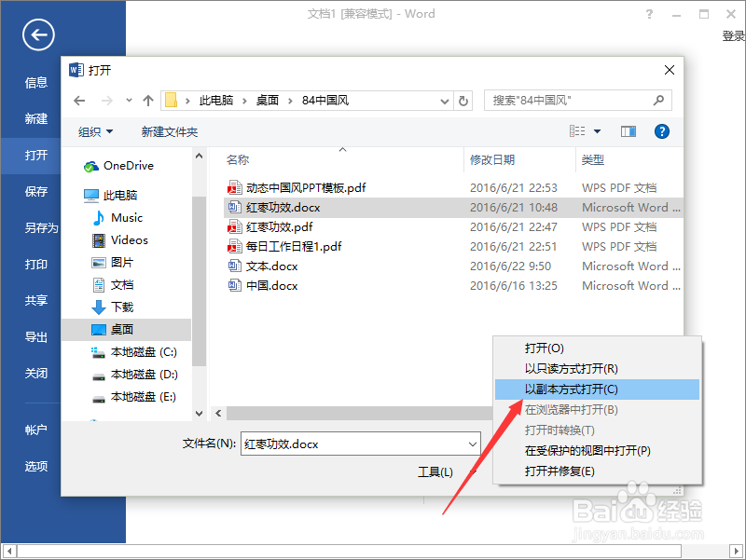
Task: Change the file view layout icon
Action: (x=577, y=131)
